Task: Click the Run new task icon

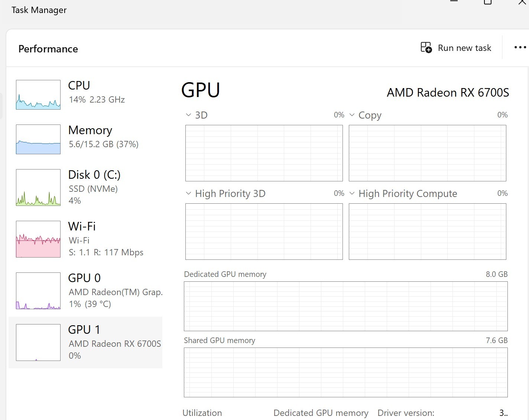Action: coord(426,48)
